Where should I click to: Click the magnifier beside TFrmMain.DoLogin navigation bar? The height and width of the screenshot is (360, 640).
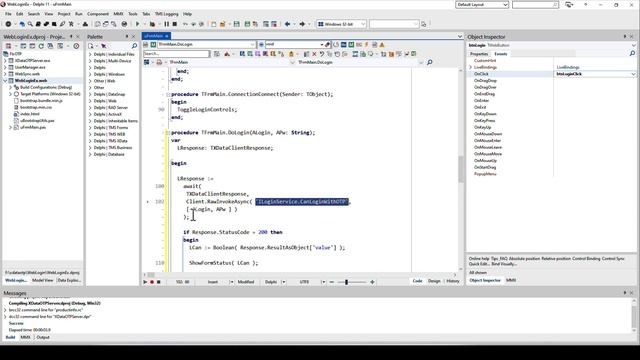429,62
